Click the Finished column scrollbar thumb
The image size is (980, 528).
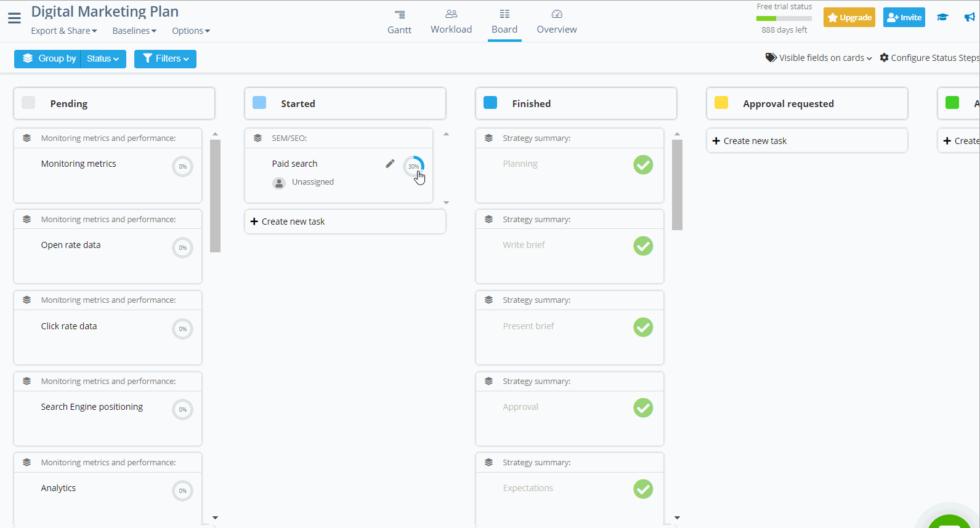click(x=677, y=185)
